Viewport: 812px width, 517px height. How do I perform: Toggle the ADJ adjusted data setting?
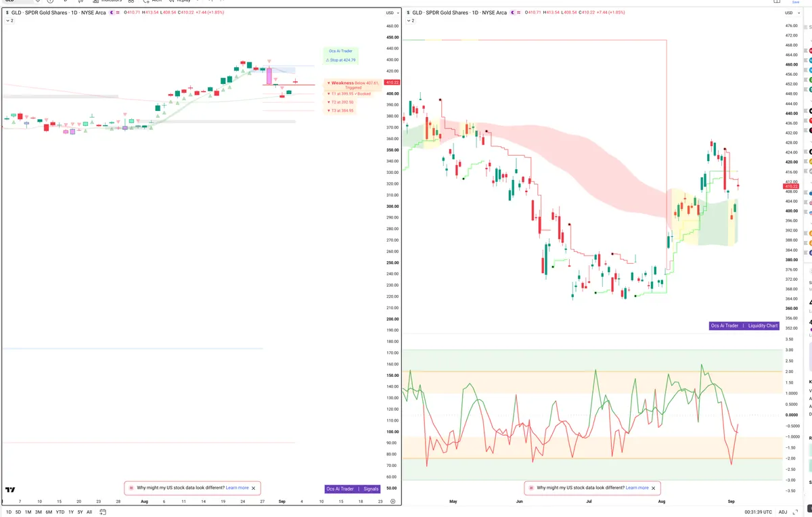783,512
